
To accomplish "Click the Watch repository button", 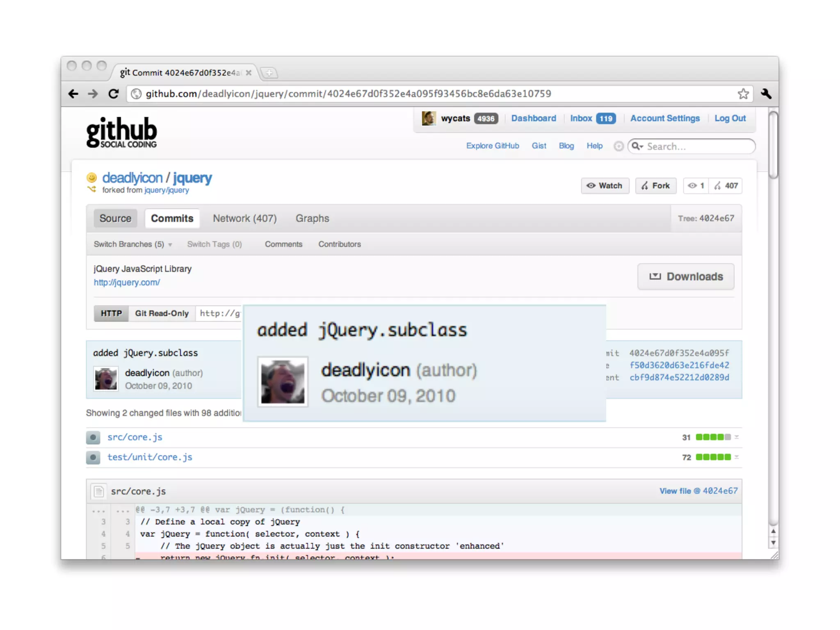I will 605,186.
